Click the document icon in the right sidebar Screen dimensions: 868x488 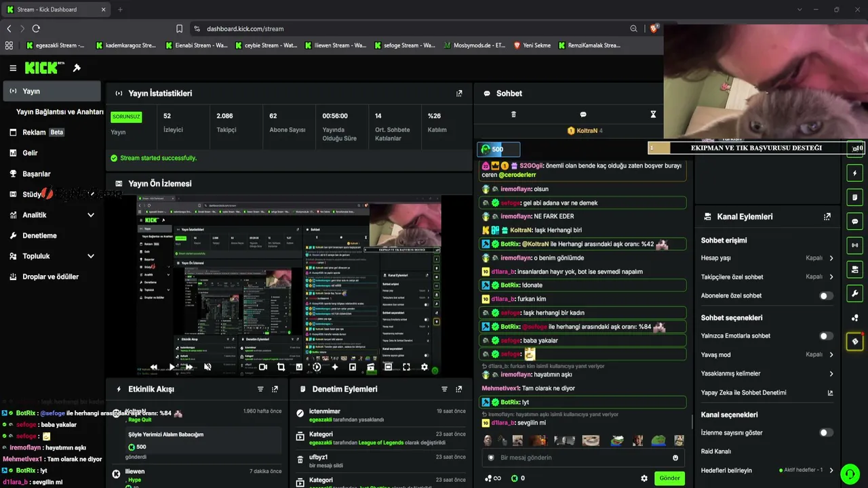point(855,197)
